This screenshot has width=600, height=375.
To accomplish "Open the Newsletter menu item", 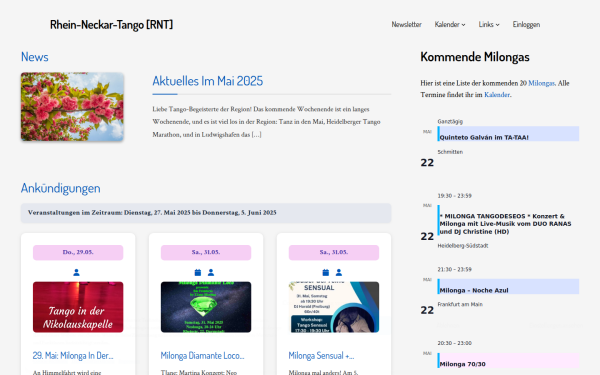I will (406, 24).
